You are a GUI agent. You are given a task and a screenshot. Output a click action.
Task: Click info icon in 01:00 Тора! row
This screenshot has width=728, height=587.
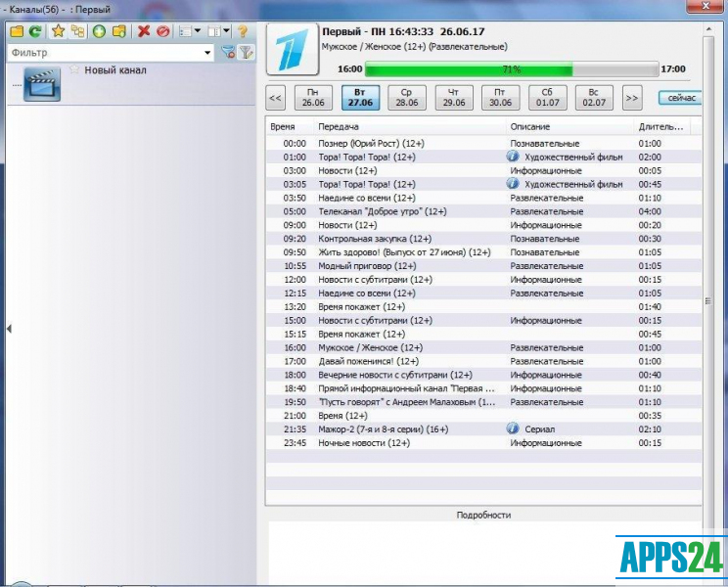pyautogui.click(x=513, y=157)
